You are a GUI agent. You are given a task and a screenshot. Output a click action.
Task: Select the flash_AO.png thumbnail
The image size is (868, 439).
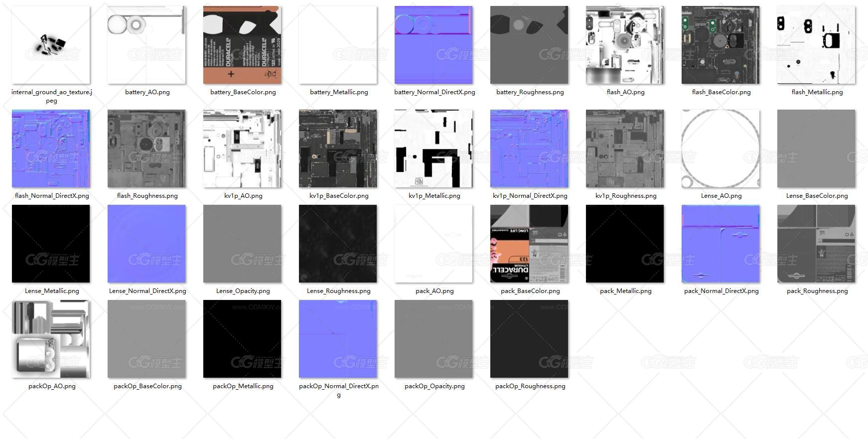625,45
